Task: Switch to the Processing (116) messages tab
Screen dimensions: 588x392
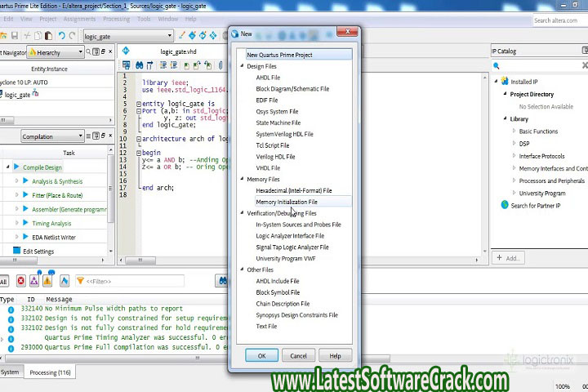Action: click(50, 372)
